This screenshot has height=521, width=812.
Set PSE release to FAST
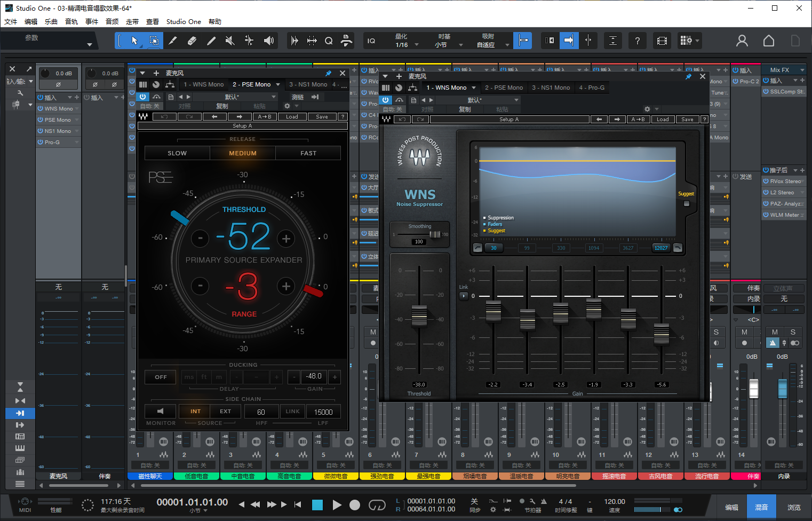308,153
